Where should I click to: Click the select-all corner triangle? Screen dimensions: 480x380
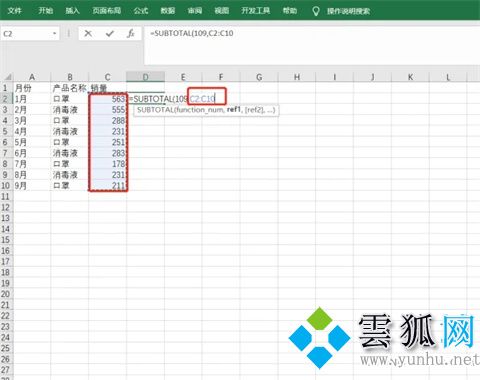[x=7, y=77]
